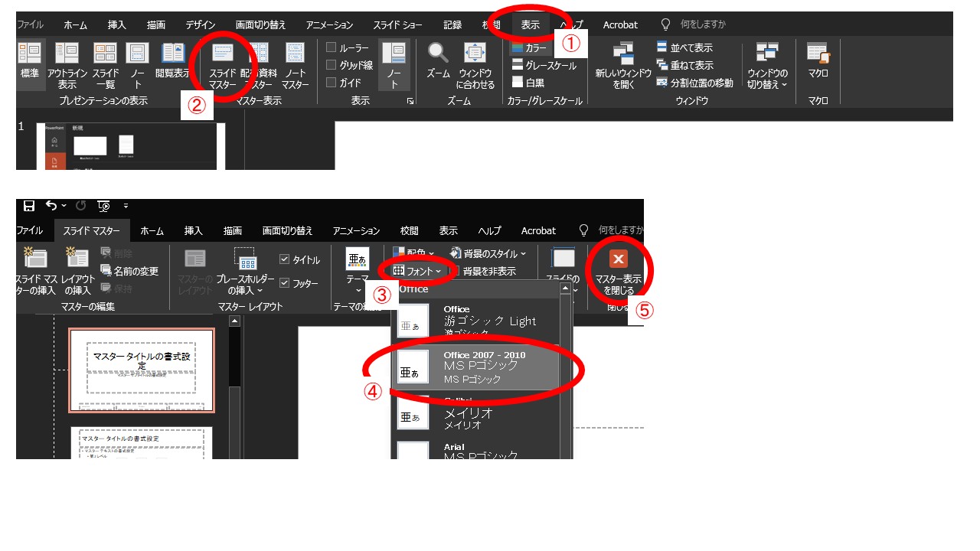Select the グレースケール color mode

point(544,66)
